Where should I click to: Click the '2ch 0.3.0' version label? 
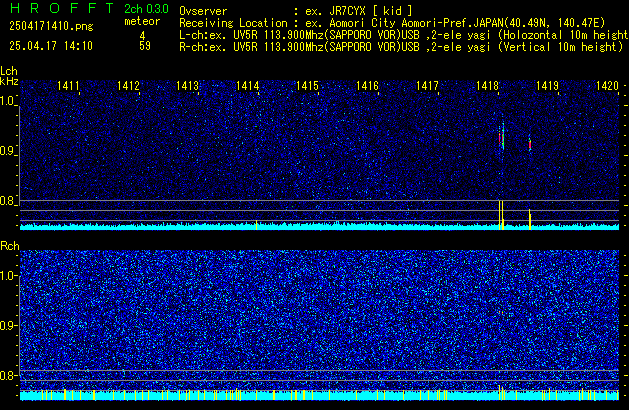point(146,9)
